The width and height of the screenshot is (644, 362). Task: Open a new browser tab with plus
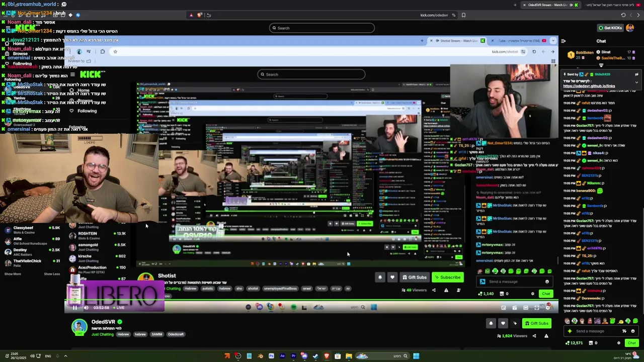click(x=515, y=5)
